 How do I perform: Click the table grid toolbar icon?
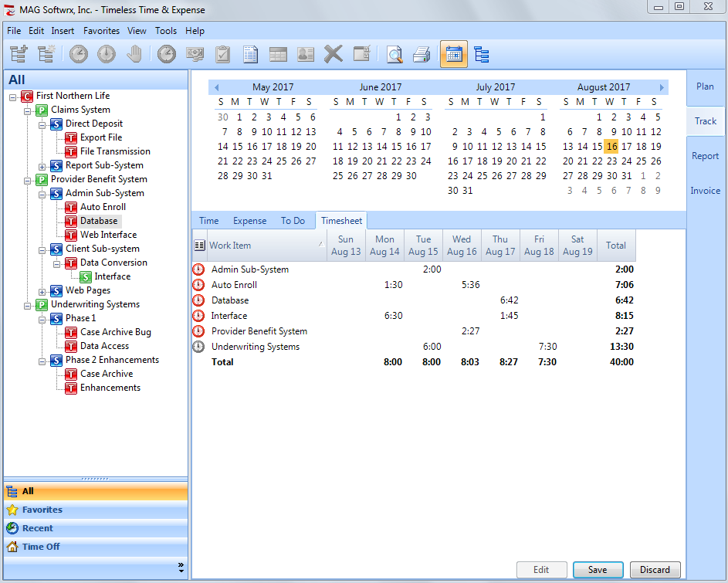click(278, 54)
